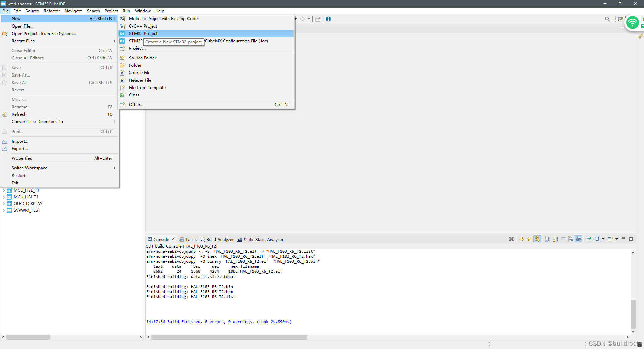The height and width of the screenshot is (349, 644).
Task: Clear the console with the X icon
Action: point(511,239)
